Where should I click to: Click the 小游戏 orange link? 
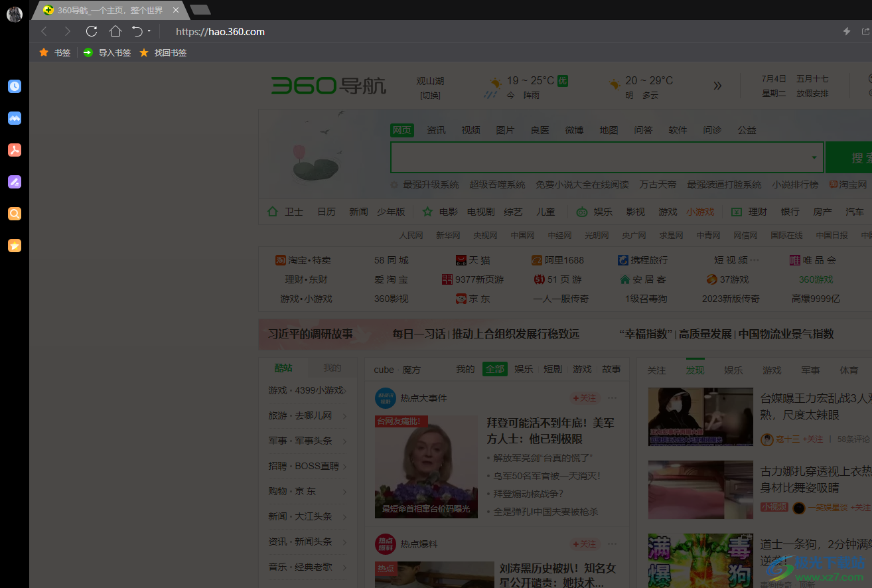point(700,212)
